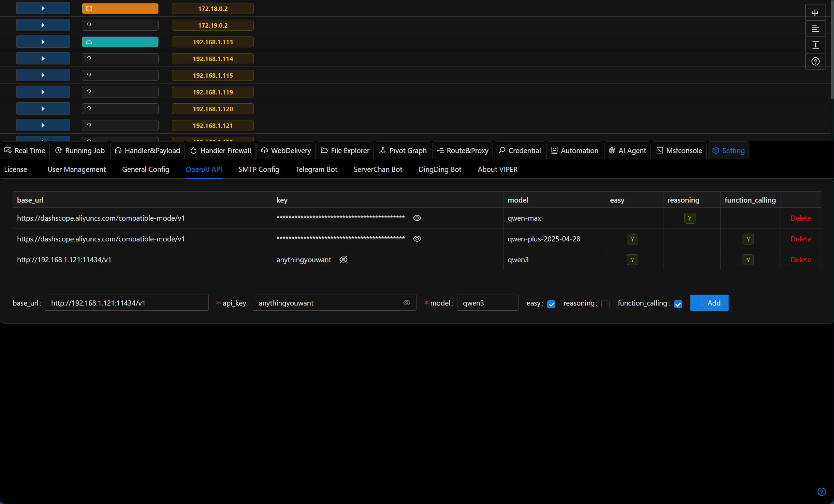Uncheck the easy checkbox
This screenshot has width=834, height=504.
pos(551,304)
